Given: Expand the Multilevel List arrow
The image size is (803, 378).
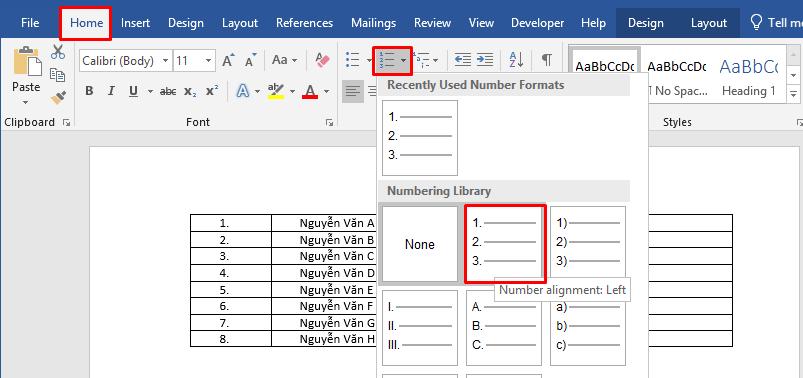Looking at the screenshot, I should 435,61.
